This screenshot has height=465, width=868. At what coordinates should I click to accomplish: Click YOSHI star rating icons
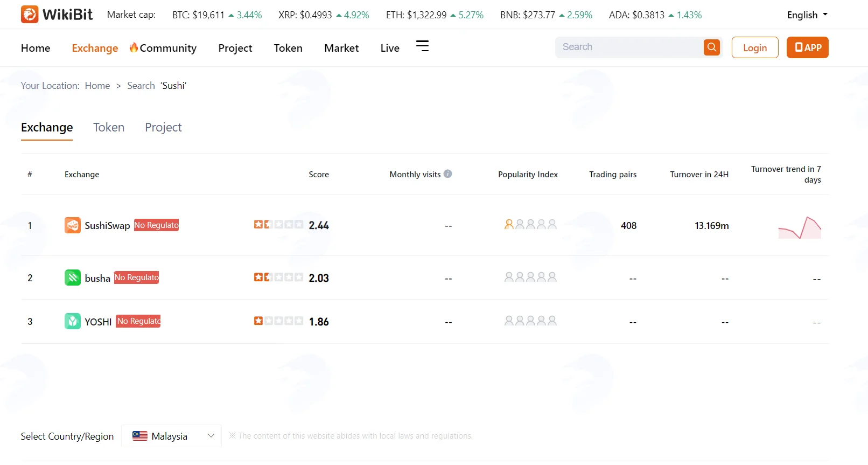tap(278, 321)
